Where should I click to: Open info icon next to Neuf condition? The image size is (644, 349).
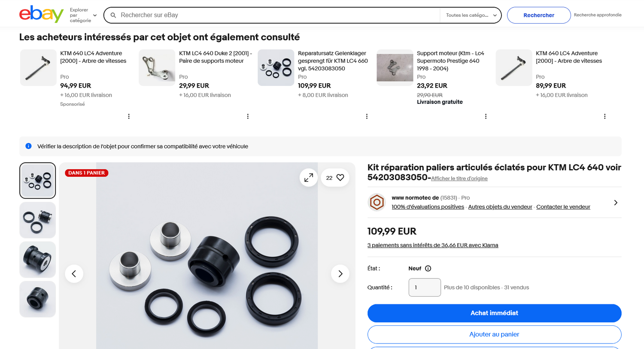[428, 269]
